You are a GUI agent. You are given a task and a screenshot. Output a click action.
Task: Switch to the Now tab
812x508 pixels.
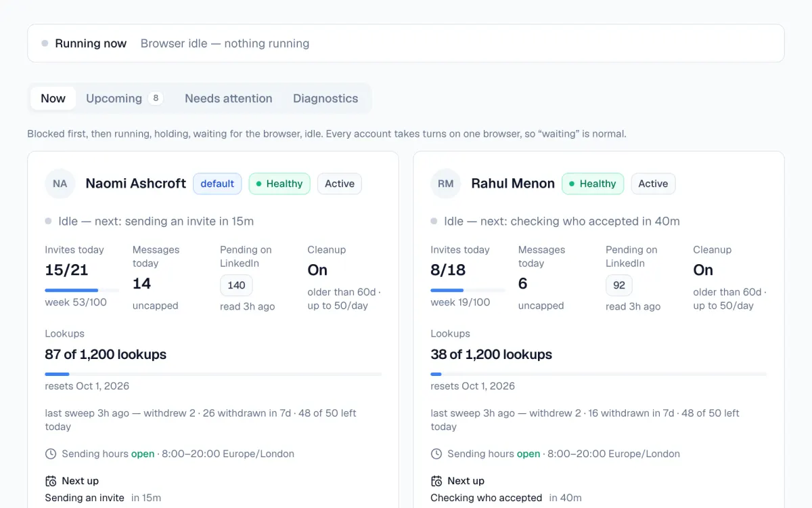(x=53, y=98)
